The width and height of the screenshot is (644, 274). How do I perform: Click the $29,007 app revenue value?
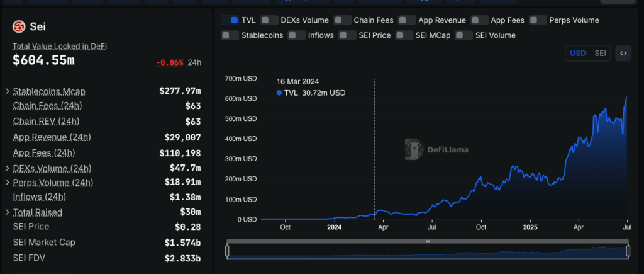click(x=183, y=137)
